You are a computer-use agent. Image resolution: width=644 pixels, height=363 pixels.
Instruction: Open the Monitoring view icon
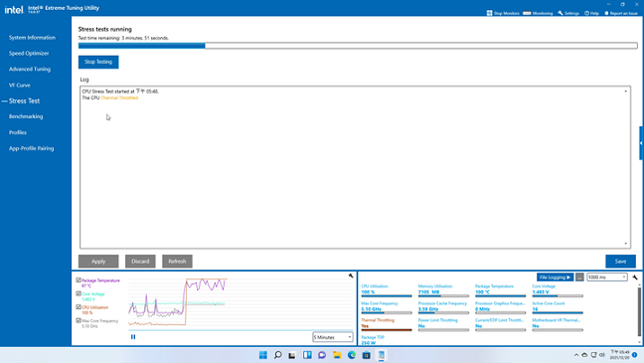(x=527, y=13)
